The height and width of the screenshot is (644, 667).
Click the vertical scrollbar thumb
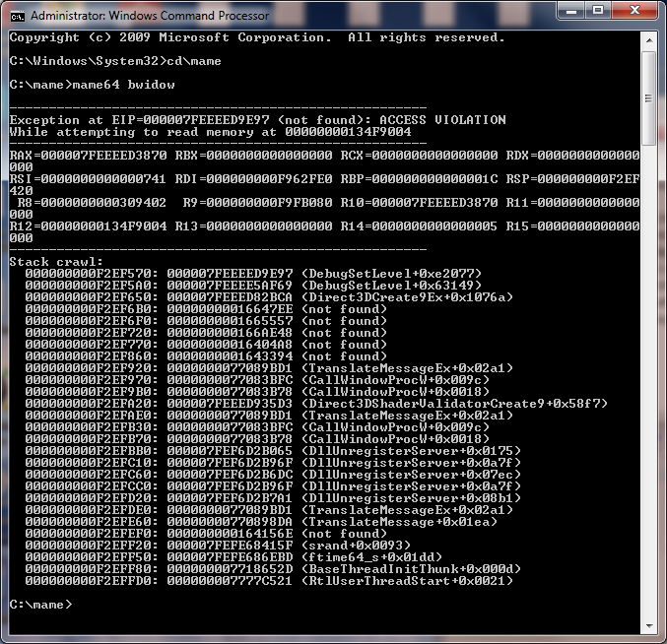click(649, 98)
